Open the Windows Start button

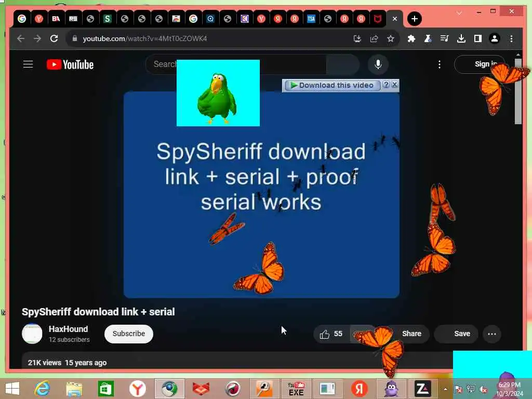[x=12, y=389]
